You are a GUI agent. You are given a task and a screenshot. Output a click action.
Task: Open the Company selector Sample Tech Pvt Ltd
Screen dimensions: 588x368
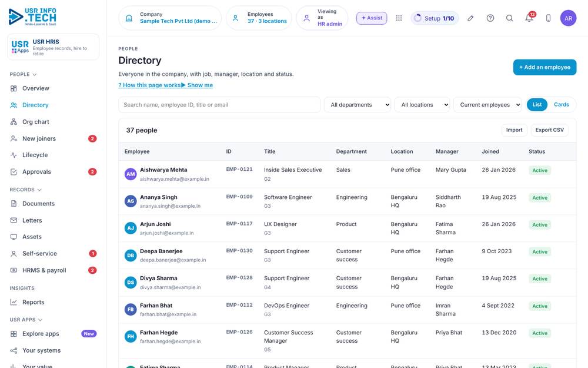tap(171, 18)
